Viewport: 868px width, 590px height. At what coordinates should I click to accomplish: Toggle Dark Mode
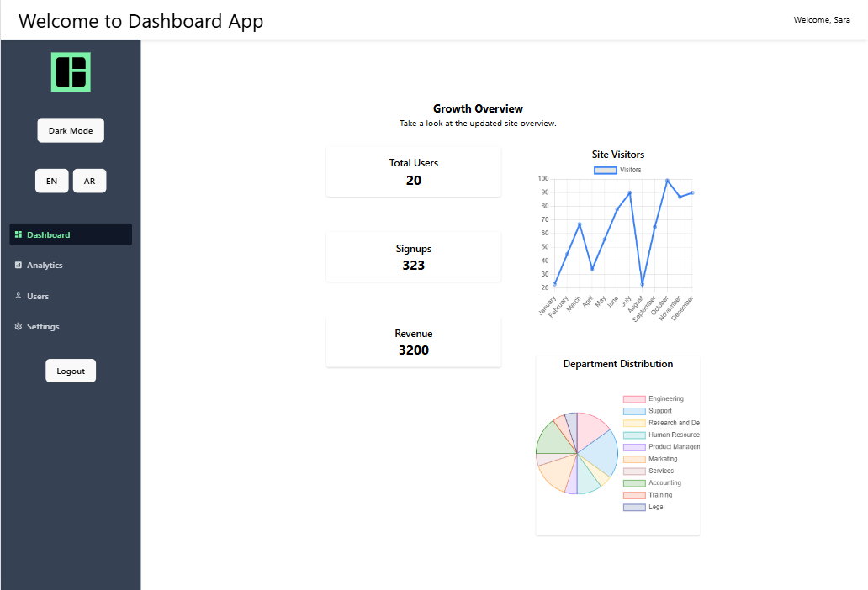click(70, 130)
